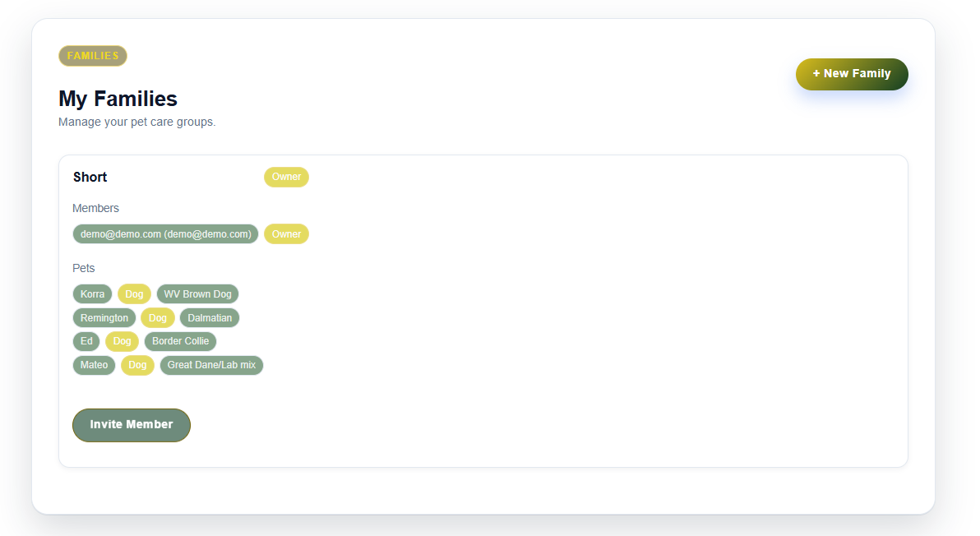This screenshot has height=536, width=980.
Task: Click the Owner badge beside Short
Action: 286,177
